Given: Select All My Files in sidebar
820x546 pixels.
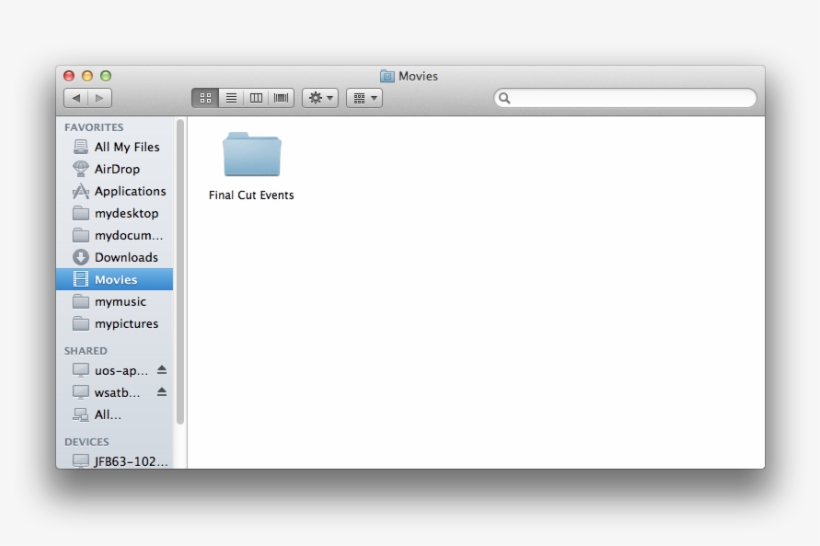Looking at the screenshot, I should [126, 147].
